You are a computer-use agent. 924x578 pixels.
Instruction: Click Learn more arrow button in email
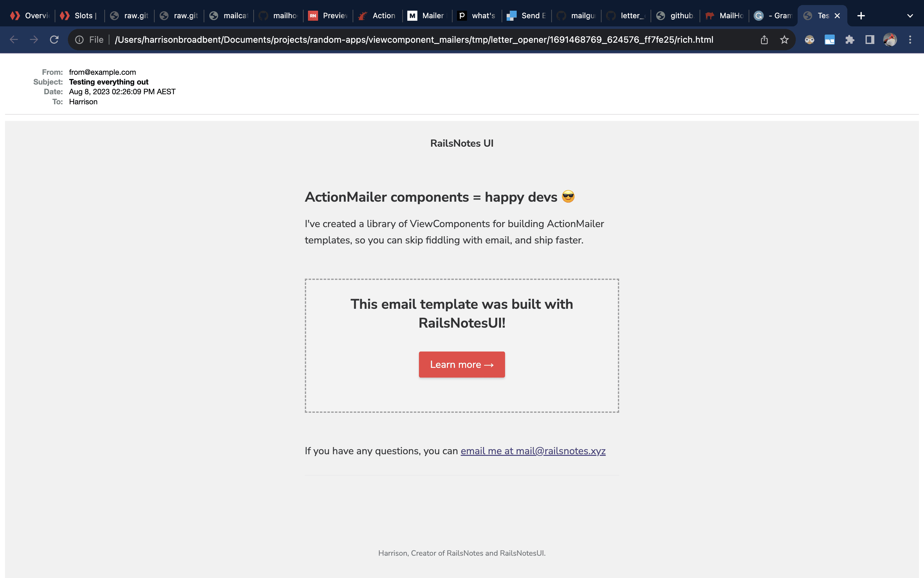pos(462,364)
